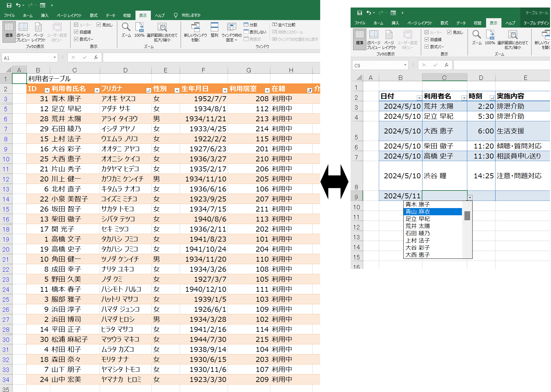Click the Save icon in left title bar
The width and height of the screenshot is (551, 392).
click(x=9, y=5)
